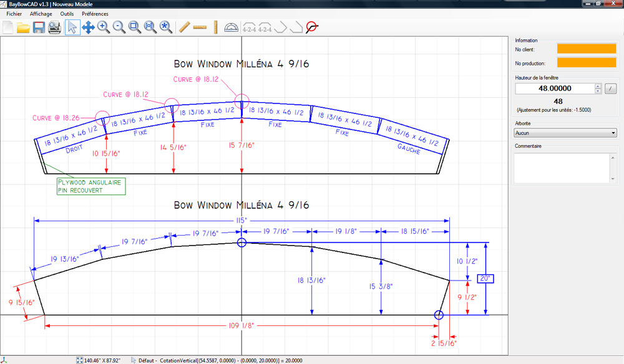Expand the Arborite dropdown

[x=565, y=133]
